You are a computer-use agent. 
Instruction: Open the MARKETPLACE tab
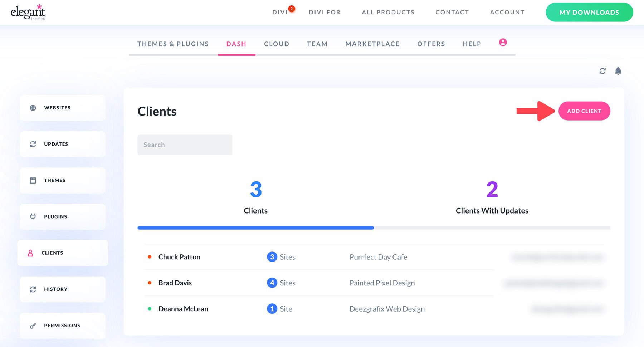[372, 44]
